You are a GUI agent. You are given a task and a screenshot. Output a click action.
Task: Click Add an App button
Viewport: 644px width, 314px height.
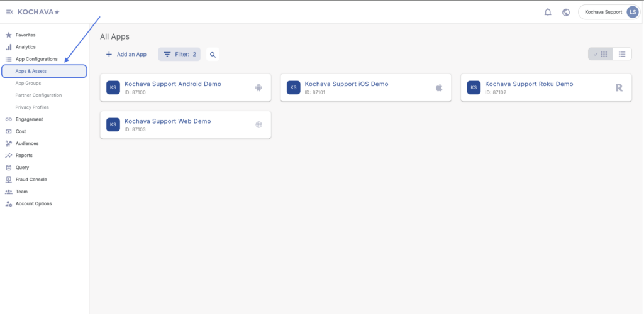point(126,55)
